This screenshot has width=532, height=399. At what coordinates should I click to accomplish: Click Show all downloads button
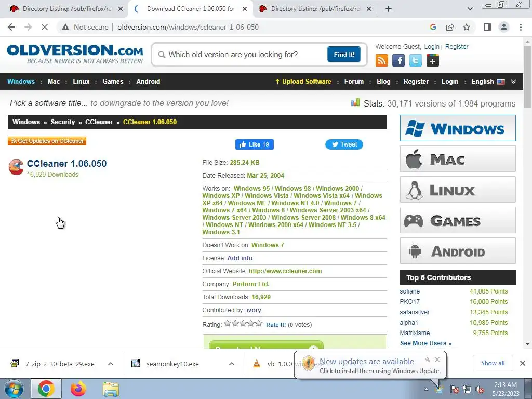point(493,363)
